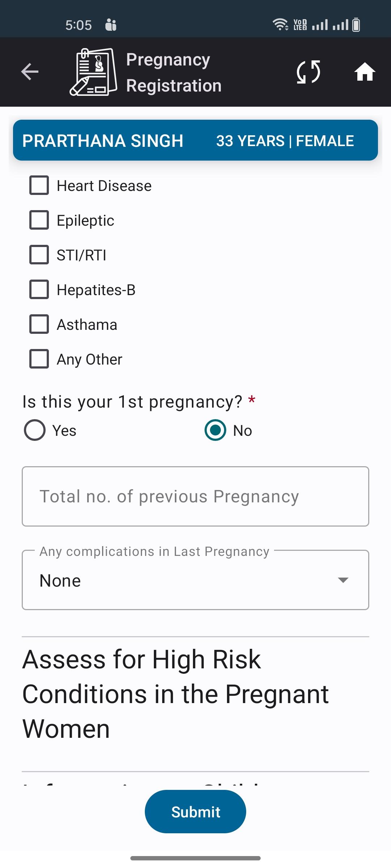The image size is (391, 868).
Task: Tap the Prarthana Singh patient banner
Action: pyautogui.click(x=195, y=140)
